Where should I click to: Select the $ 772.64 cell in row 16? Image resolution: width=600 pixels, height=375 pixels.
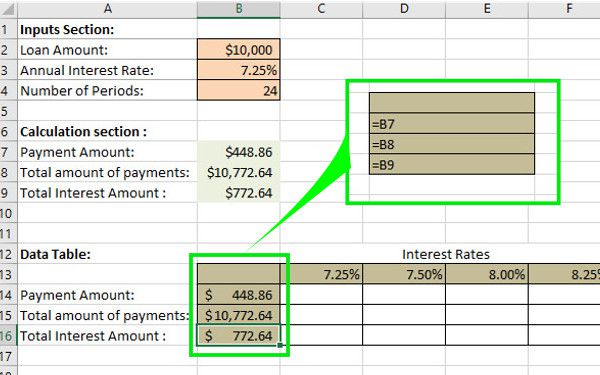click(239, 336)
